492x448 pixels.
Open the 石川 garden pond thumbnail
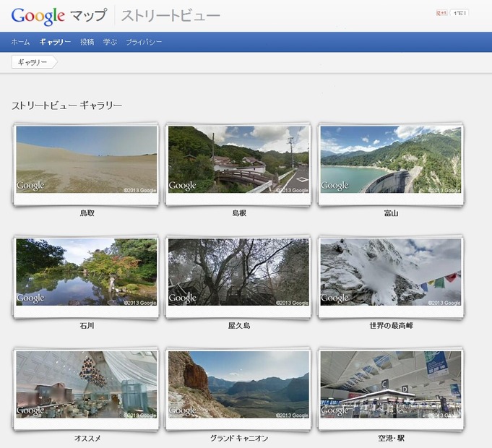(x=86, y=272)
